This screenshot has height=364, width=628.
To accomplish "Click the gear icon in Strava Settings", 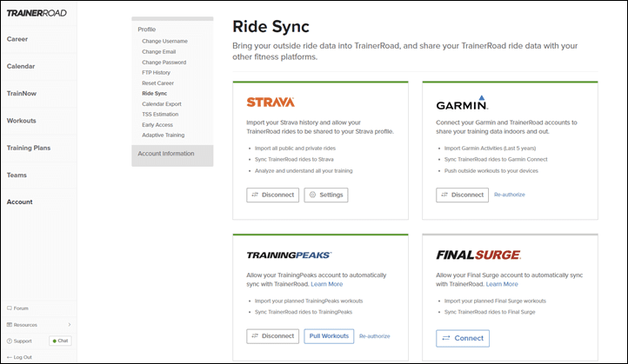I will click(x=312, y=195).
